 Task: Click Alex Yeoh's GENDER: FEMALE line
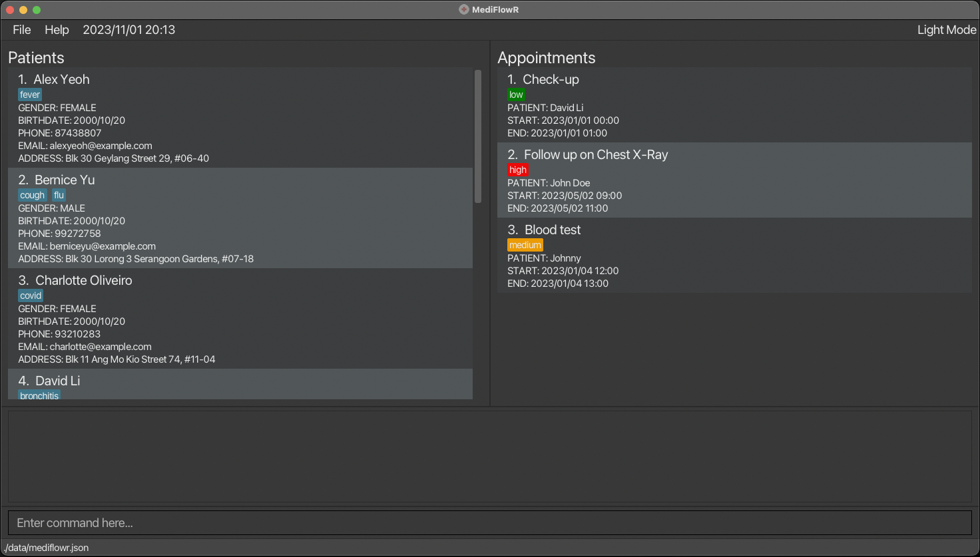57,108
